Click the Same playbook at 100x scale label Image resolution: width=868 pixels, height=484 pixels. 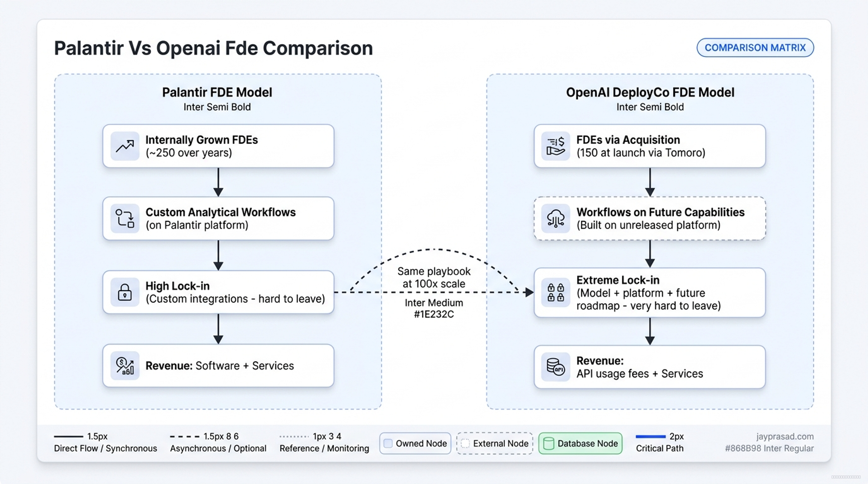434,277
